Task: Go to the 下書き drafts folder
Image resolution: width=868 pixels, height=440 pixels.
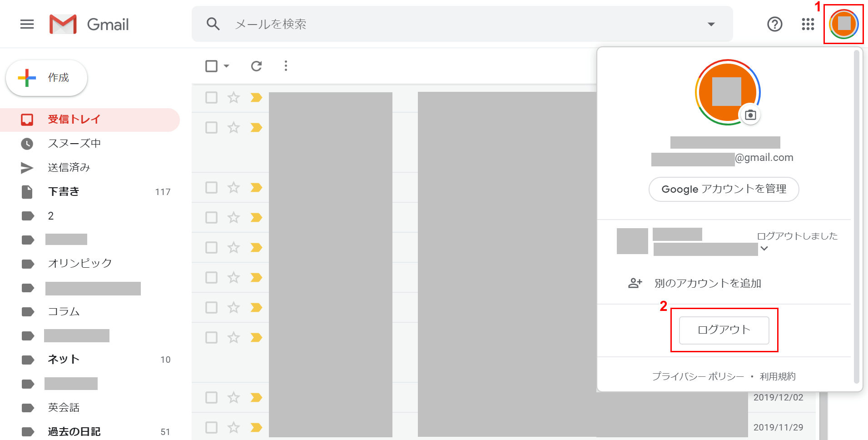Action: click(x=64, y=191)
